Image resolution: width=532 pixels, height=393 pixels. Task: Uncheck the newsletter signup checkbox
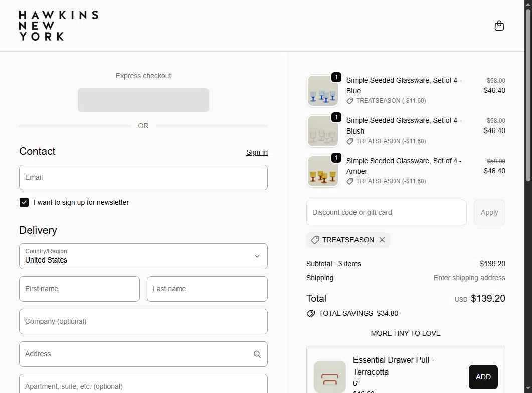(24, 202)
